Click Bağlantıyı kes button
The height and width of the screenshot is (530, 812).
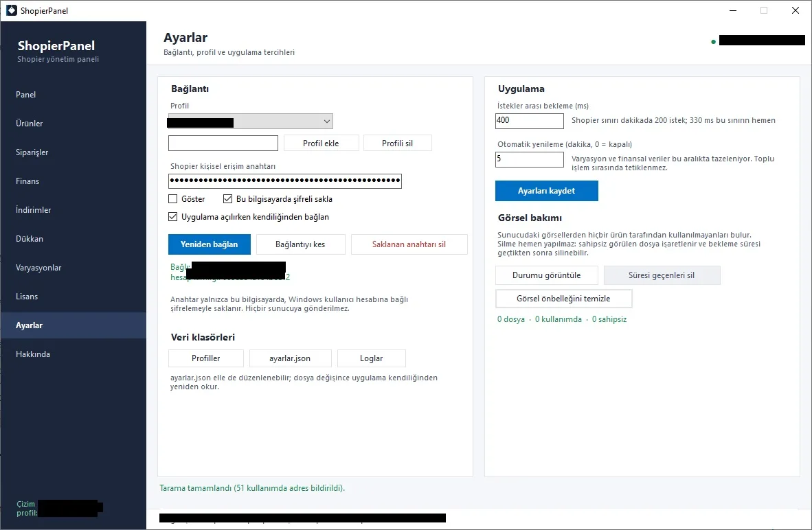(x=300, y=244)
